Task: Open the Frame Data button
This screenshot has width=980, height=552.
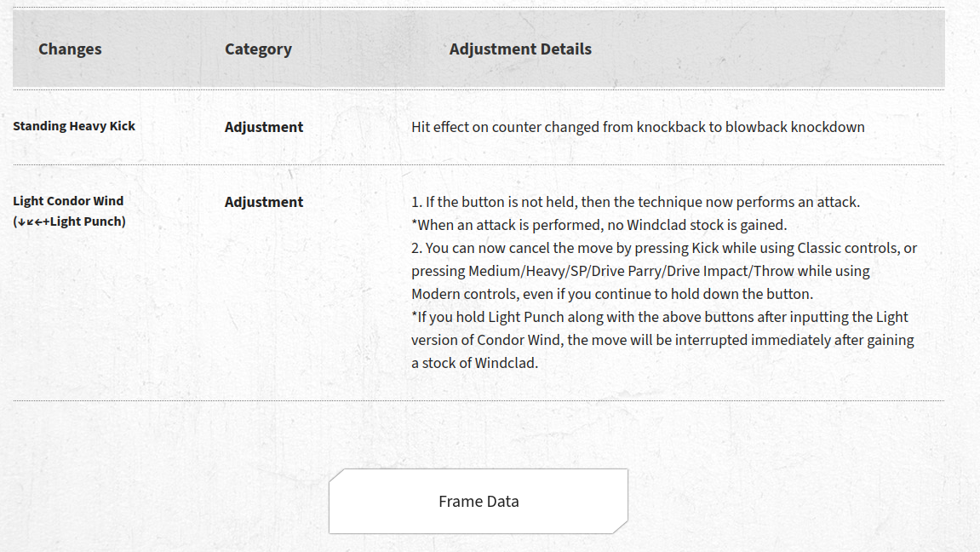Action: (479, 502)
